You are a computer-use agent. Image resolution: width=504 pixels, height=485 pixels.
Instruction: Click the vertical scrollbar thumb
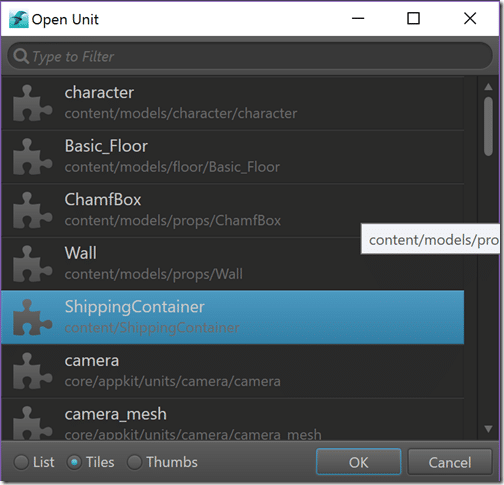coord(488,126)
